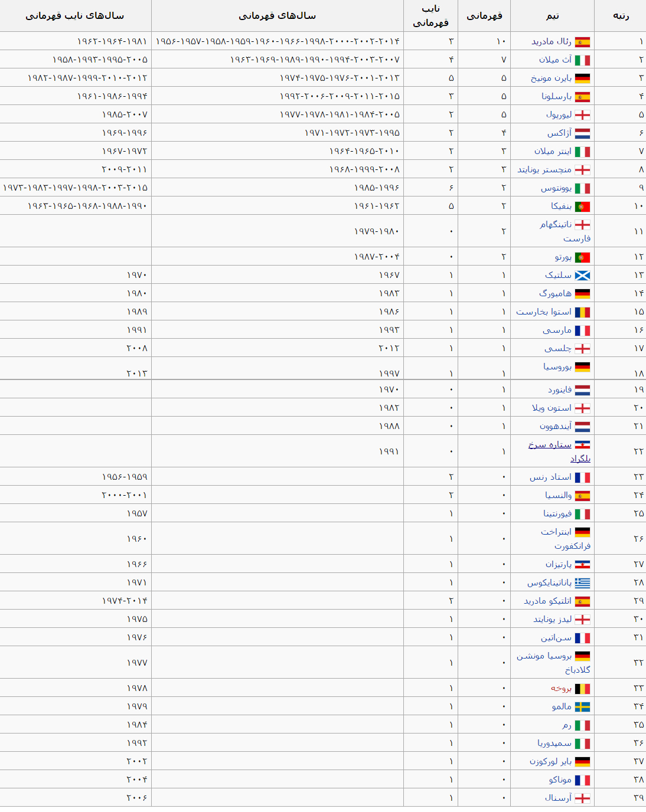Click the Germany flag beside بایر لورکوزن
The height and width of the screenshot is (812, 646).
(582, 762)
